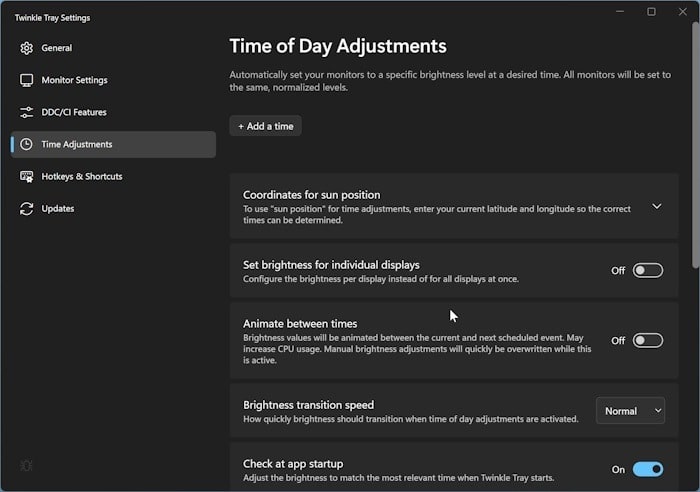Click the General gear icon
This screenshot has width=700, height=492.
click(x=26, y=48)
